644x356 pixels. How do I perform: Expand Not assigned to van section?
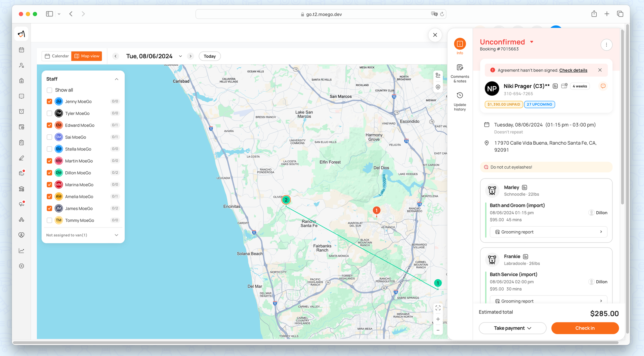coord(116,235)
